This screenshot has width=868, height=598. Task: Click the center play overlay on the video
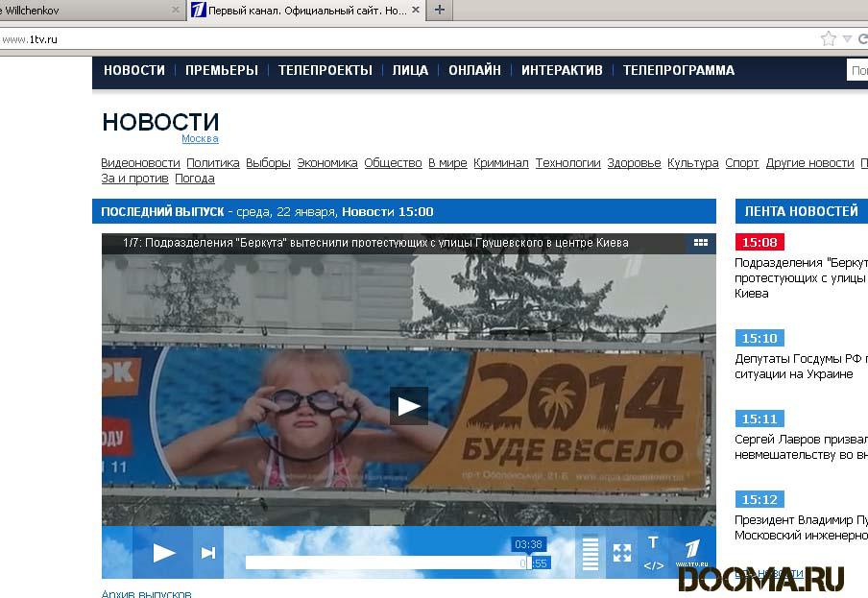click(x=408, y=406)
